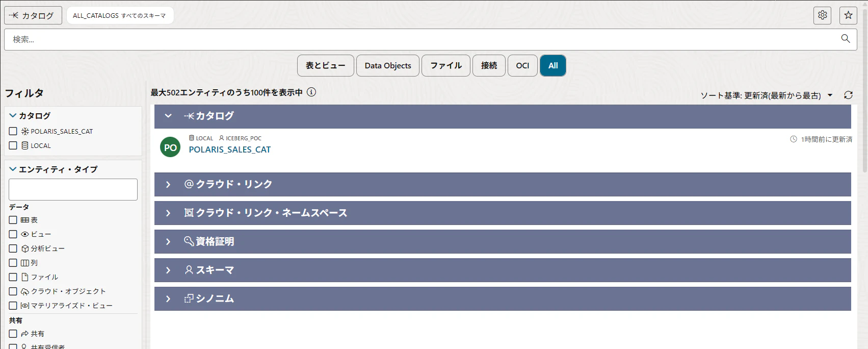
Task: Click the main 検索 search field
Action: [431, 39]
